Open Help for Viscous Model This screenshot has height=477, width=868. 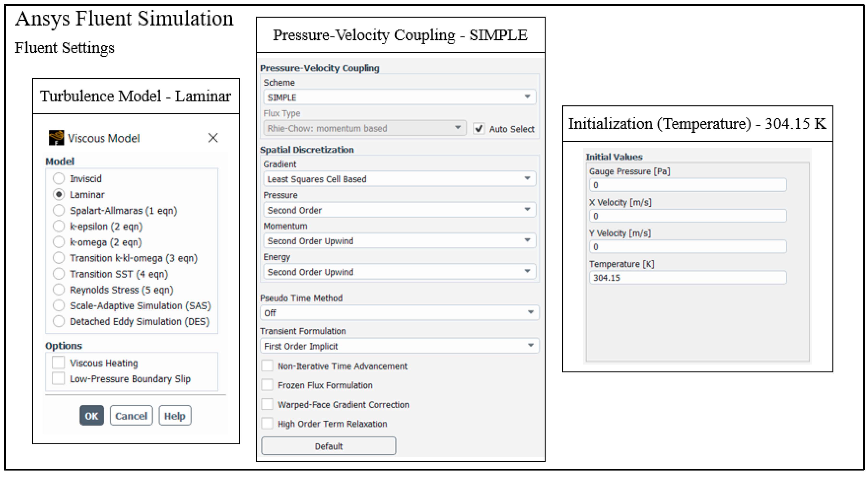(x=175, y=416)
